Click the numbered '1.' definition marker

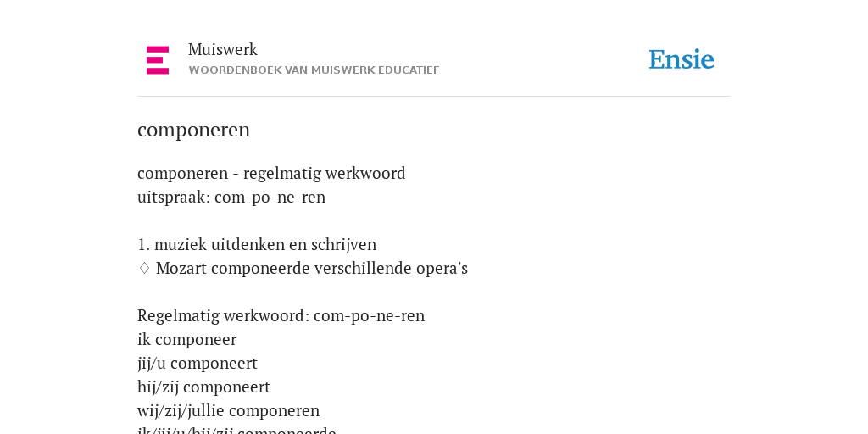coord(144,244)
